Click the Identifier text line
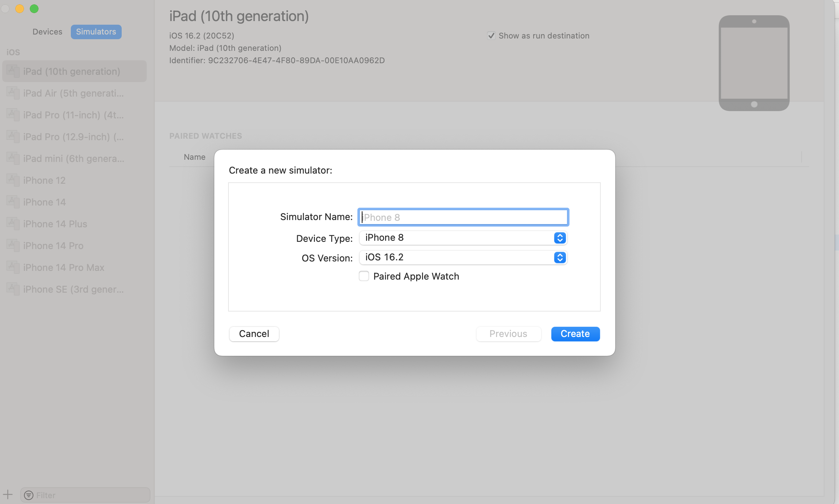The height and width of the screenshot is (504, 839). (x=277, y=60)
